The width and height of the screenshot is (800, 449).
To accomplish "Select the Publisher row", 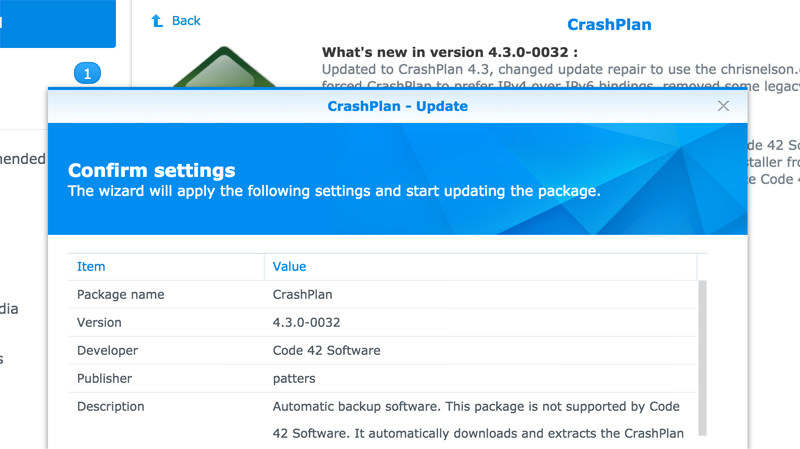I will [x=382, y=379].
